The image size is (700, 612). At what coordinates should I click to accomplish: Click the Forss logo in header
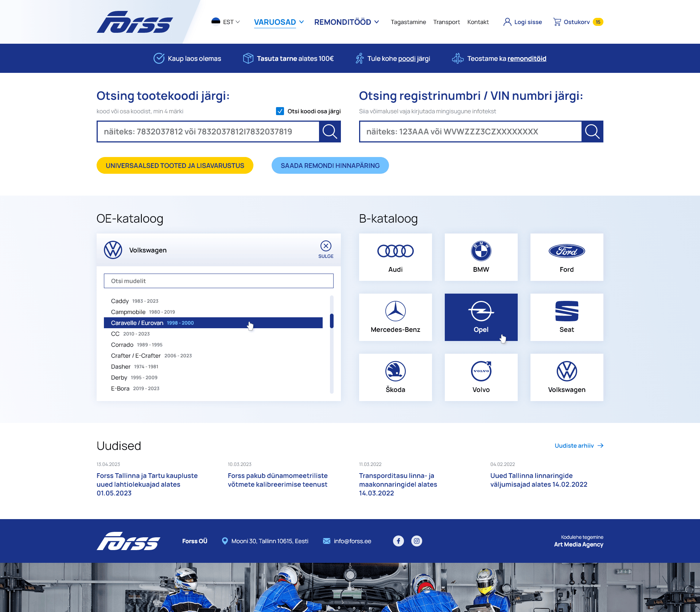135,22
